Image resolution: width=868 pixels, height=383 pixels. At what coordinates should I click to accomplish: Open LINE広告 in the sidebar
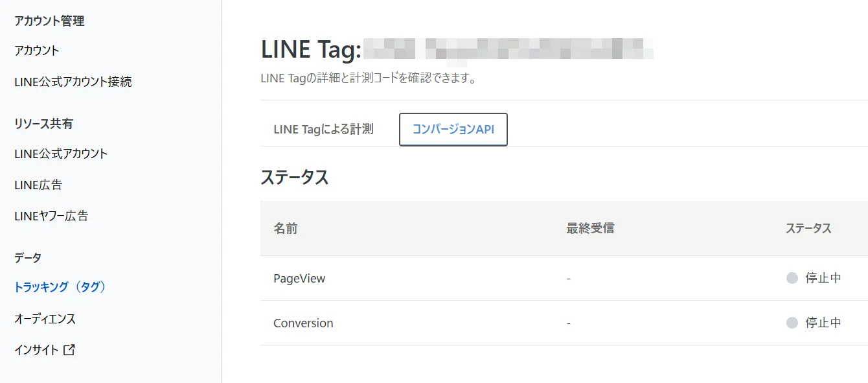pos(38,185)
